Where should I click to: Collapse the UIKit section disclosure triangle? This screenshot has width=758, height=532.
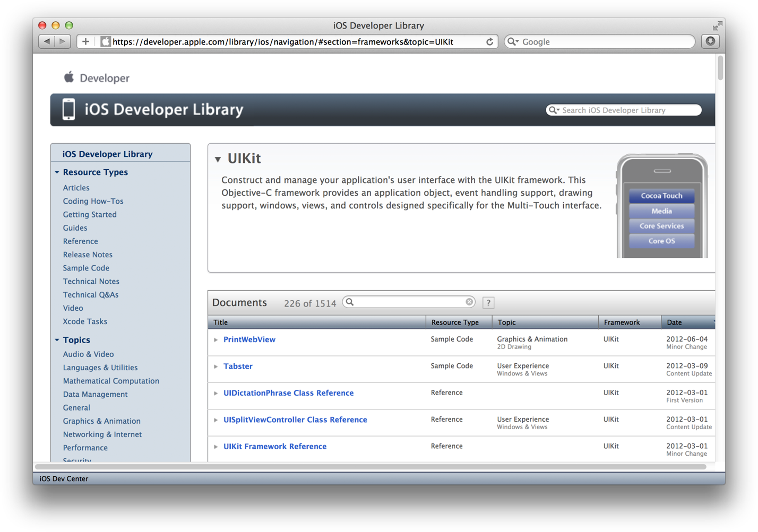pyautogui.click(x=218, y=158)
